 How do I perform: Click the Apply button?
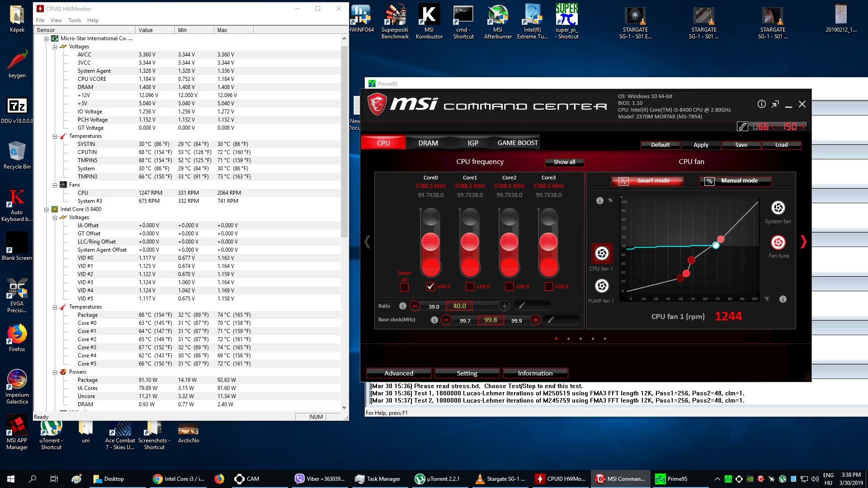701,145
